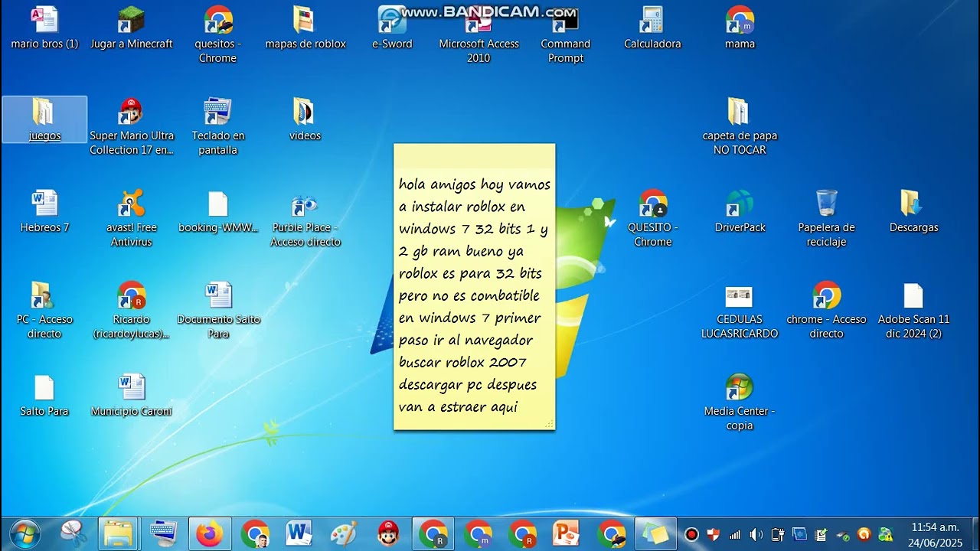Select the blank Salto Para file icon
The image size is (980, 551).
pos(44,395)
